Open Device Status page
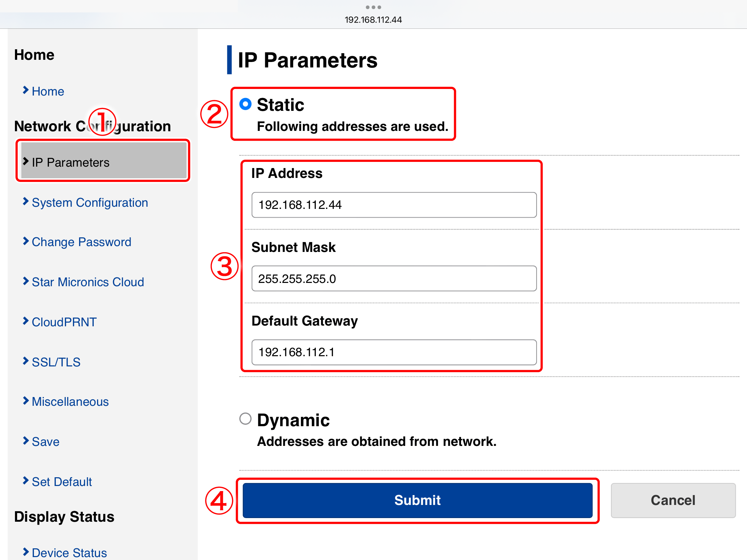 click(69, 552)
